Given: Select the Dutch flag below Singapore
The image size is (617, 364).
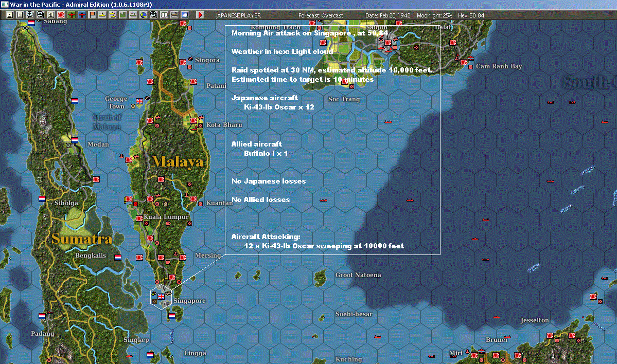Looking at the screenshot, I should tap(172, 316).
